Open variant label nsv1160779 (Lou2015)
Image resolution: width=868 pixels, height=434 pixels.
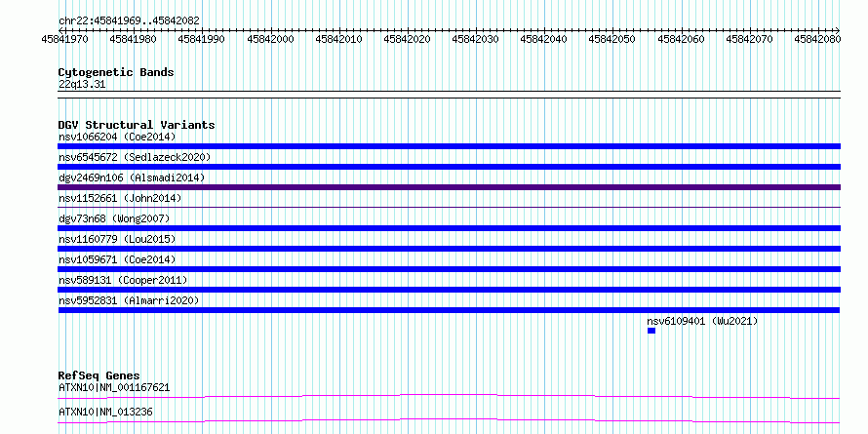tap(117, 239)
